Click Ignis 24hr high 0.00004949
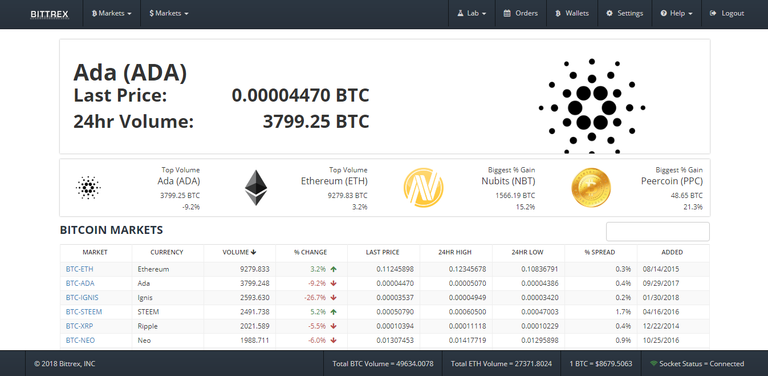Screen dimensions: 768x376 [x=467, y=298]
